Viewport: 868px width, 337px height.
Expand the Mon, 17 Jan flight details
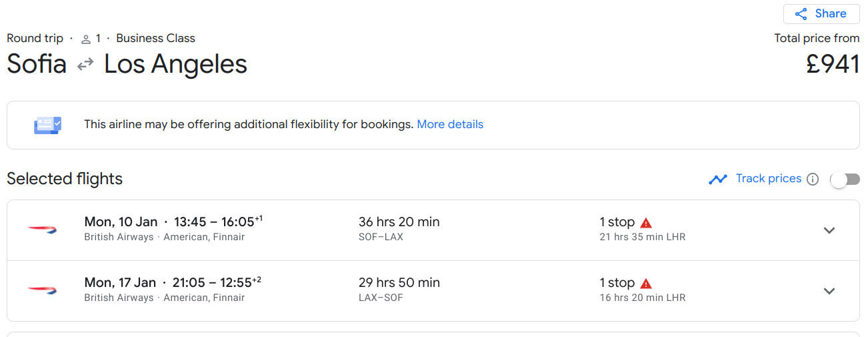pos(829,291)
